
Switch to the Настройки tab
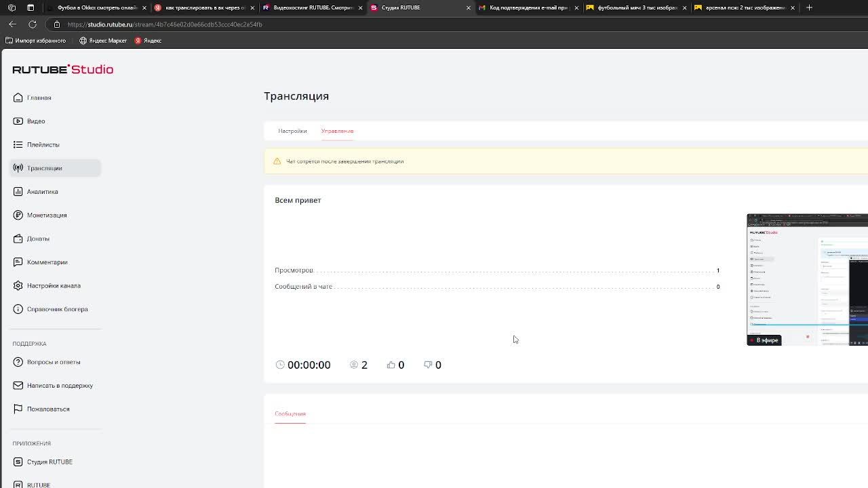pyautogui.click(x=292, y=131)
